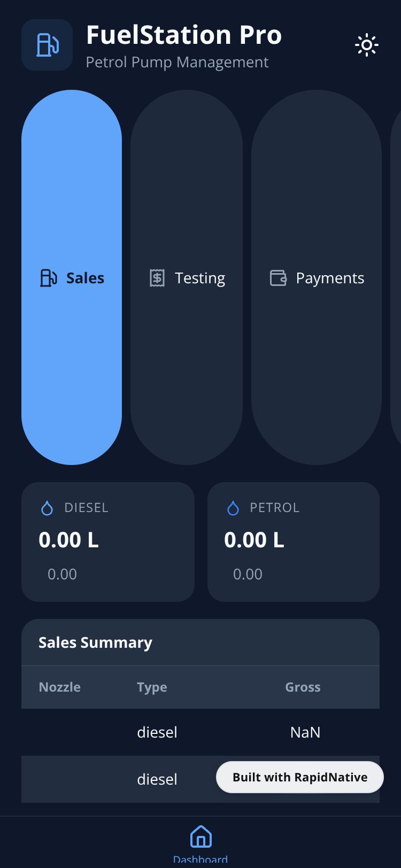Click the Built with RapidNative badge
Image resolution: width=401 pixels, height=868 pixels.
pos(300,777)
